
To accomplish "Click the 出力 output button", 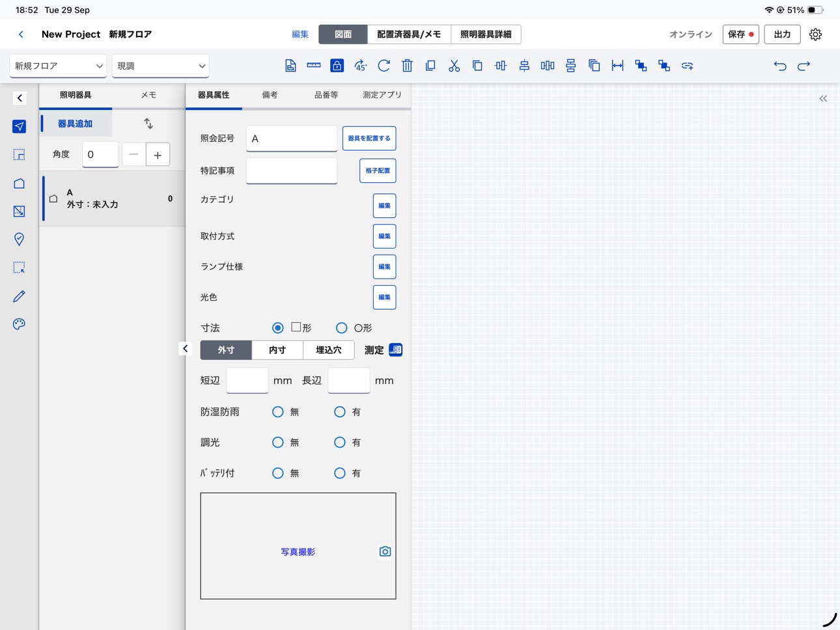I will (782, 34).
